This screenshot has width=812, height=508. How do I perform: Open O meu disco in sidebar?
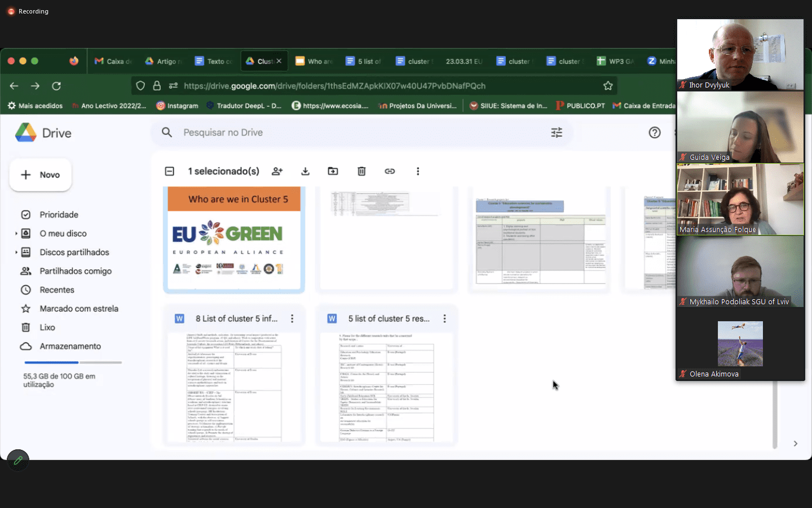pos(63,233)
